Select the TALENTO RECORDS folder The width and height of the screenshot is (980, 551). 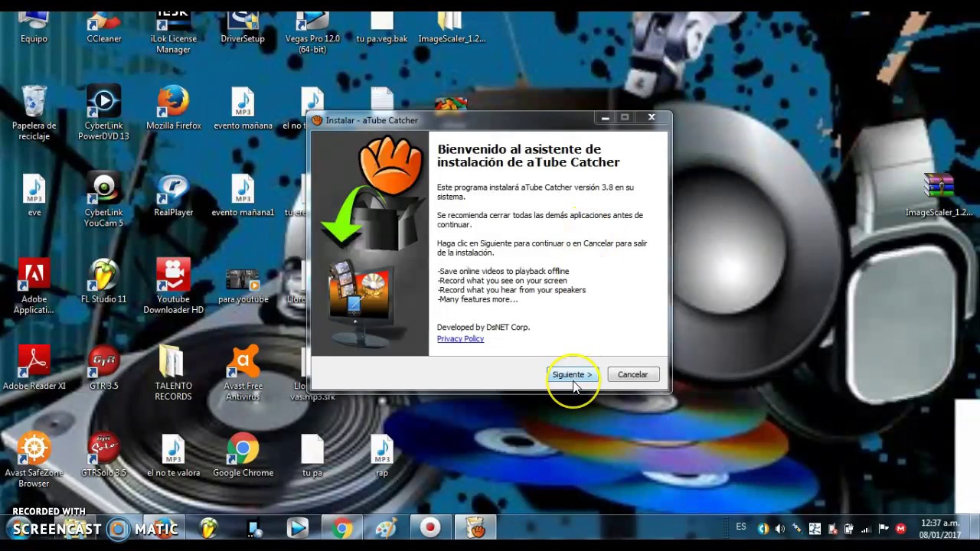coord(174,374)
